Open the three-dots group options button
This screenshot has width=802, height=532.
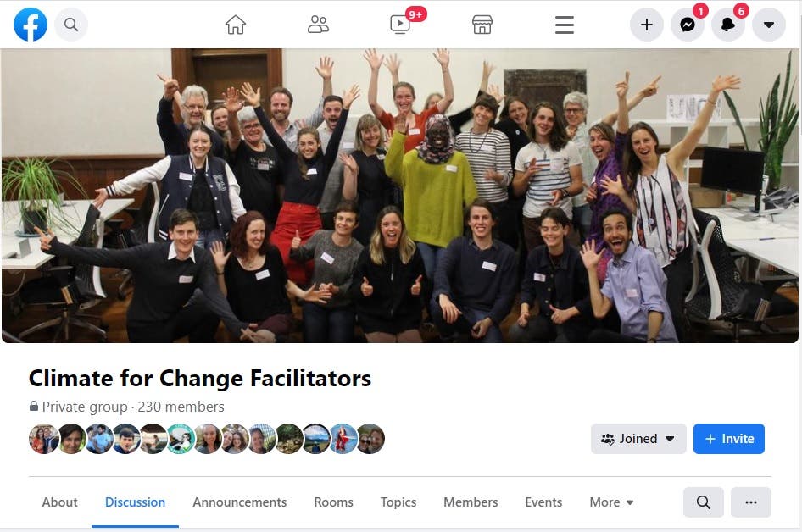[751, 502]
